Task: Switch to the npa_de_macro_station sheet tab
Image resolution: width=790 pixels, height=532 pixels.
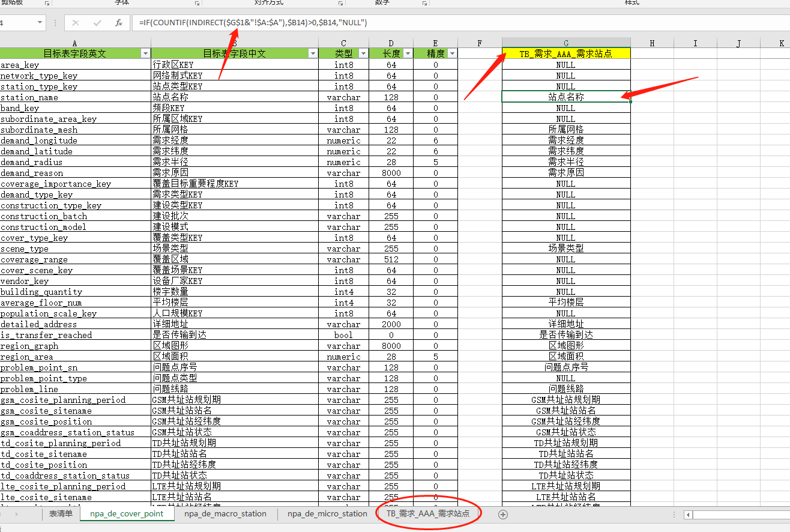Action: pyautogui.click(x=225, y=514)
